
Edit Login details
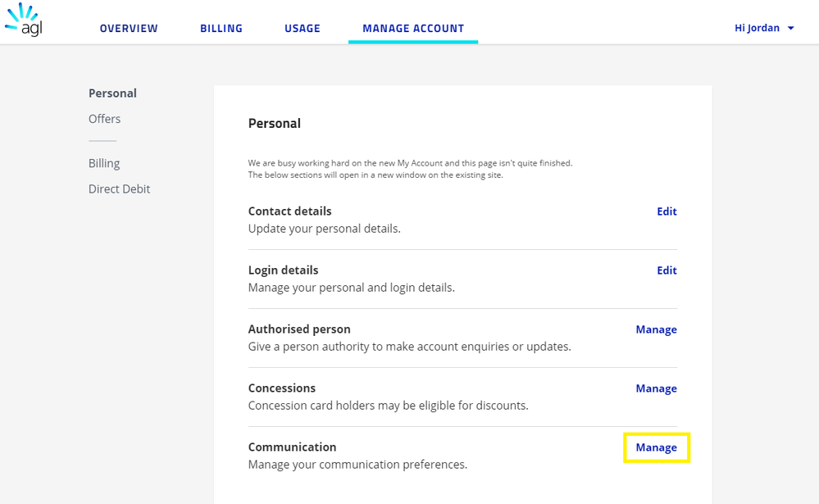click(667, 270)
